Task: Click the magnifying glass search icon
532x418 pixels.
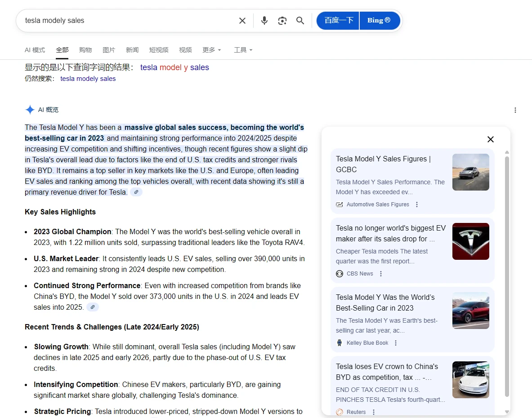Action: (300, 21)
